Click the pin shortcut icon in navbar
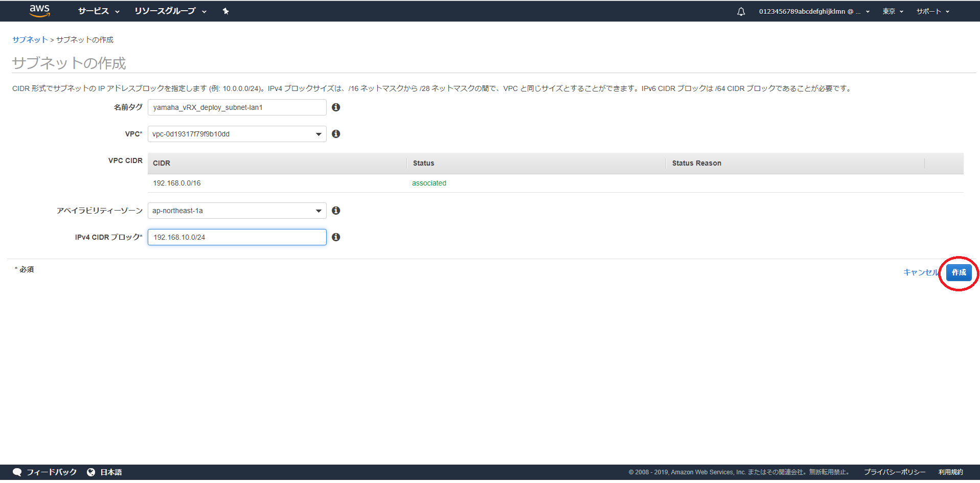 [225, 11]
